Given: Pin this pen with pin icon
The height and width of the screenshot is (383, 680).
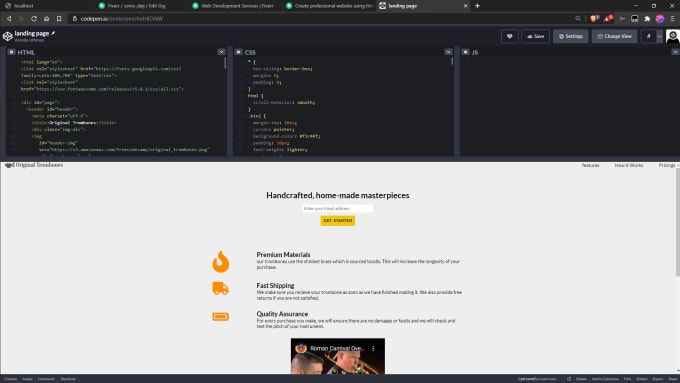Looking at the screenshot, I should click(649, 36).
